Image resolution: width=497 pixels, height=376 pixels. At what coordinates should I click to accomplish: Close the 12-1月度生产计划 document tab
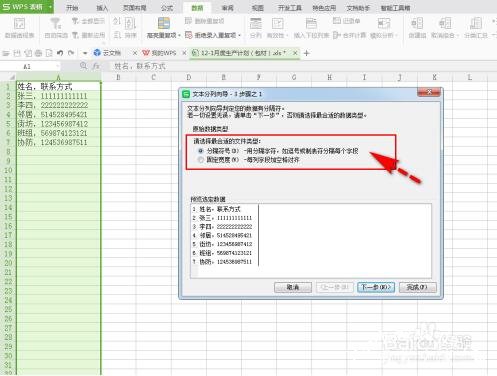point(295,53)
